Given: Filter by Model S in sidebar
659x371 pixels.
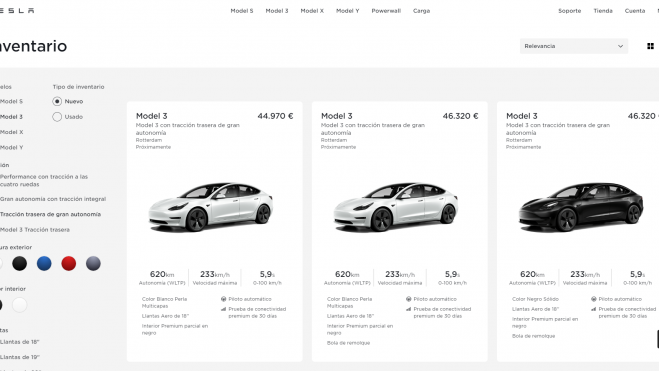Looking at the screenshot, I should pos(11,101).
